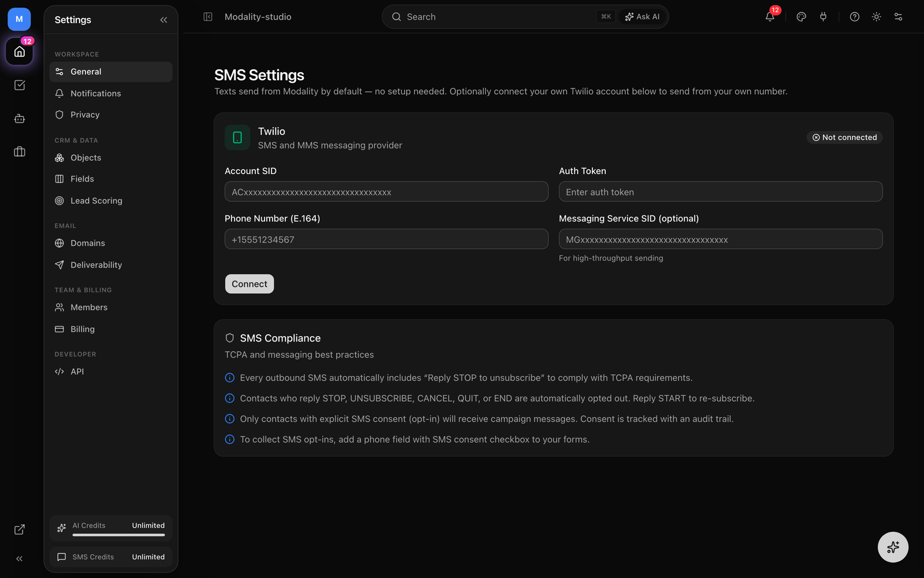
Task: Click 'TCPA and messaging best practices' text
Action: point(299,355)
